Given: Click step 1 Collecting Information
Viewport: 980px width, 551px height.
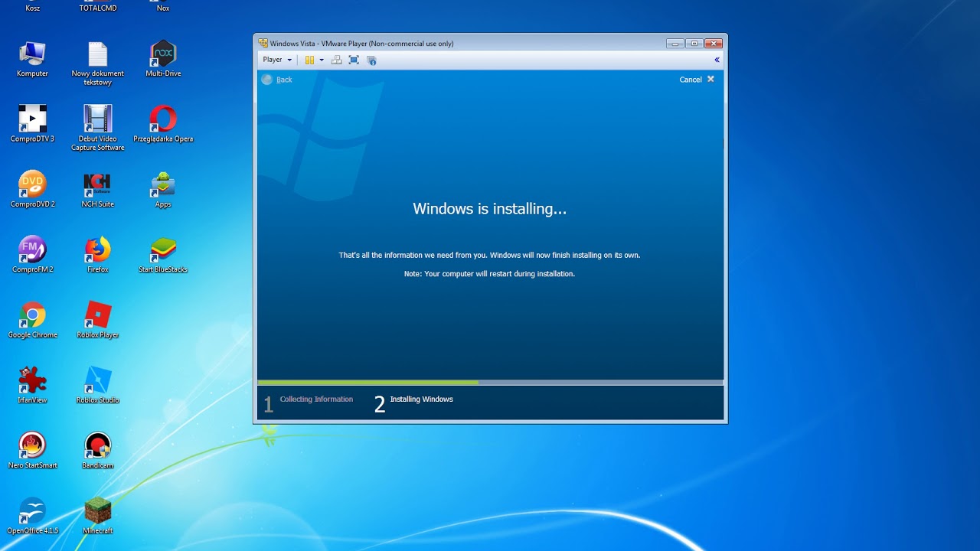Looking at the screenshot, I should (309, 403).
